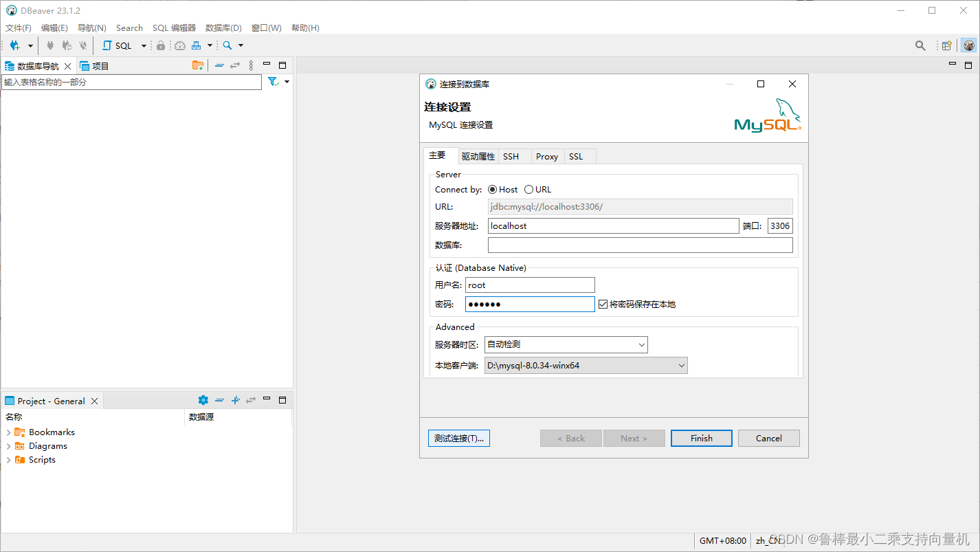This screenshot has height=552, width=980.
Task: Open the 编辑(E) menu
Action: point(54,28)
